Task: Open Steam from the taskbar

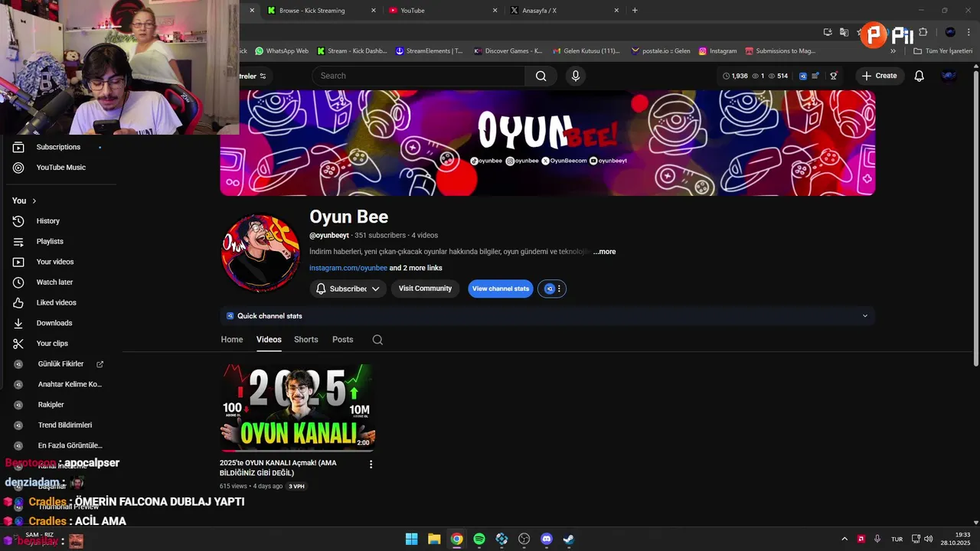Action: pyautogui.click(x=569, y=539)
